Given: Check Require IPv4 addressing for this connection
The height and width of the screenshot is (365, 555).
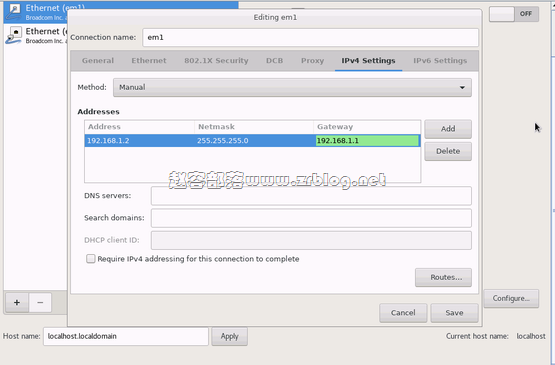Looking at the screenshot, I should pyautogui.click(x=91, y=259).
